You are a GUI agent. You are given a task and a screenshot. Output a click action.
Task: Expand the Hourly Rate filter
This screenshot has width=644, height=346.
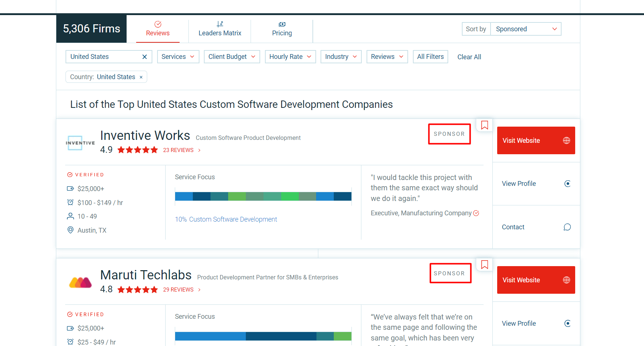290,57
